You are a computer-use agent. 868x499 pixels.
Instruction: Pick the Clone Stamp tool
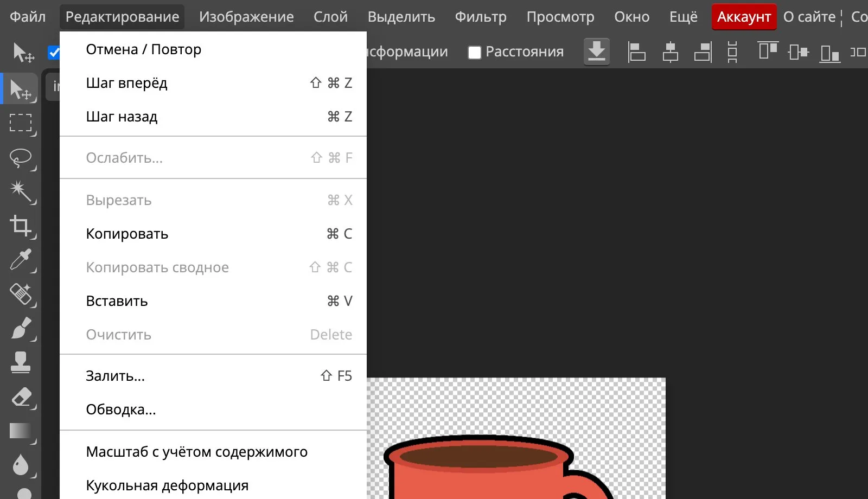[21, 362]
